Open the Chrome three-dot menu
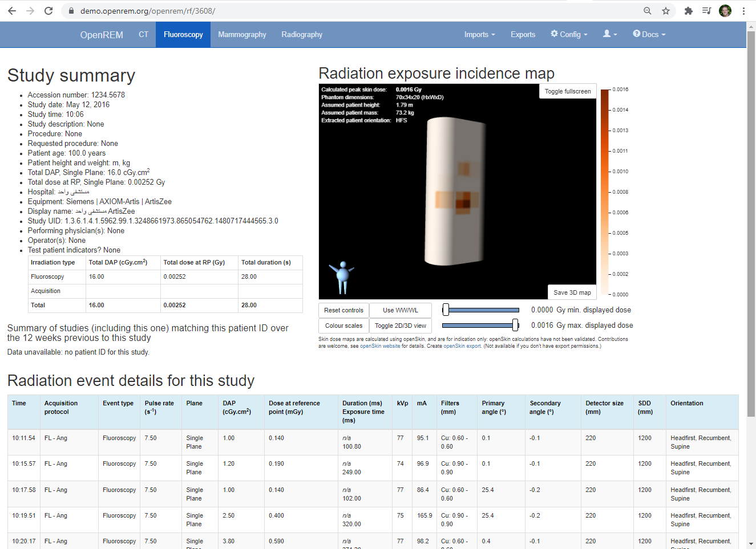Image resolution: width=756 pixels, height=549 pixels. [743, 11]
